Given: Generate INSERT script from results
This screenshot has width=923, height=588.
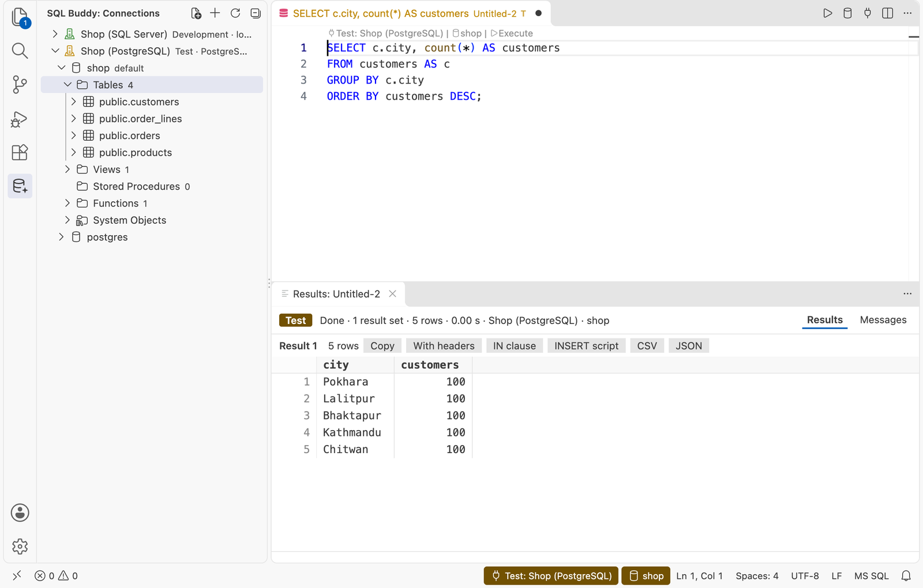Looking at the screenshot, I should (x=586, y=346).
